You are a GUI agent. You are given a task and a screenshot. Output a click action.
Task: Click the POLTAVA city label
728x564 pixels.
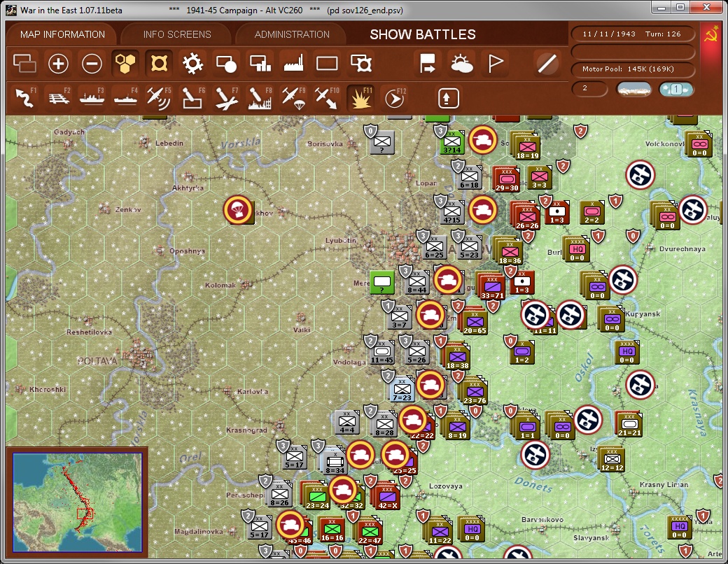click(x=97, y=360)
